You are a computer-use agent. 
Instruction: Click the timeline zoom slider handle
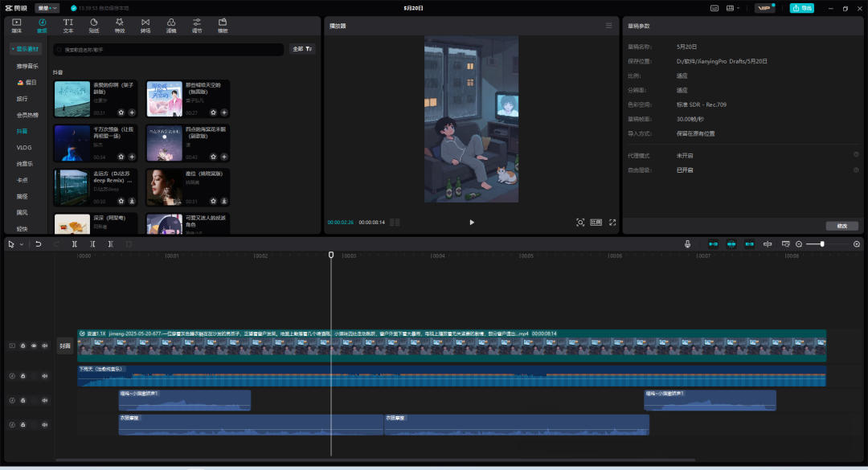click(x=822, y=244)
